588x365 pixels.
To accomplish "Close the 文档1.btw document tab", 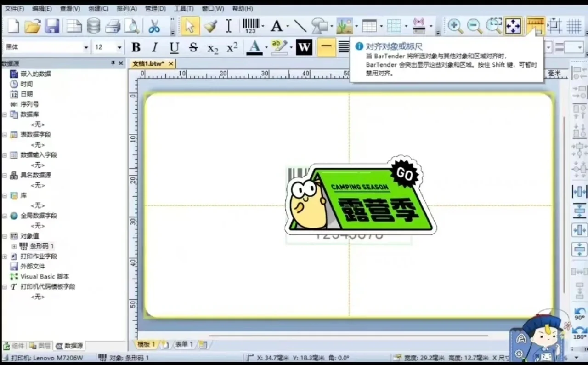I will 171,64.
